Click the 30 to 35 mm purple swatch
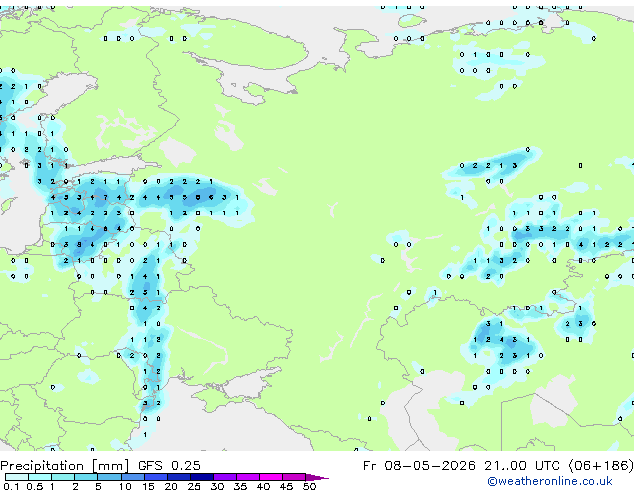 [225, 477]
